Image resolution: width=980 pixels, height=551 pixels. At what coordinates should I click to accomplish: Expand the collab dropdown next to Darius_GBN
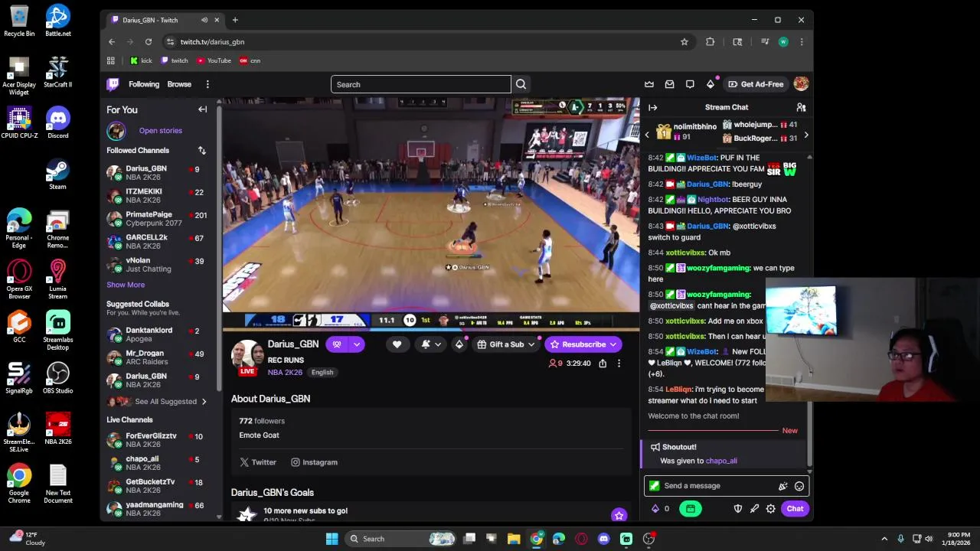coord(356,344)
